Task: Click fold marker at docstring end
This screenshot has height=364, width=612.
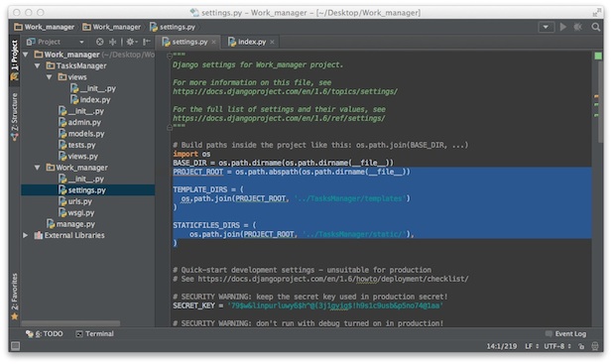Action: 170,127
